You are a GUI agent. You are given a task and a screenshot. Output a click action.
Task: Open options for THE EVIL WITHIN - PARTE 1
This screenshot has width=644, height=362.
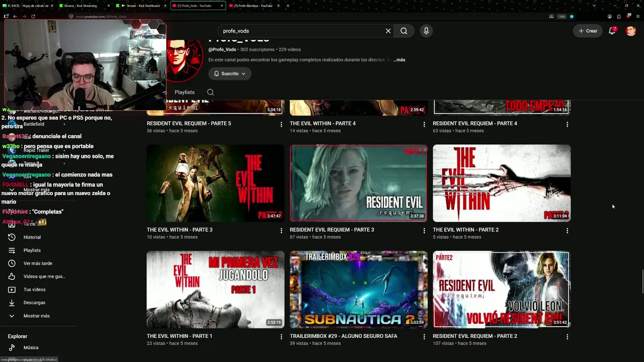281,337
